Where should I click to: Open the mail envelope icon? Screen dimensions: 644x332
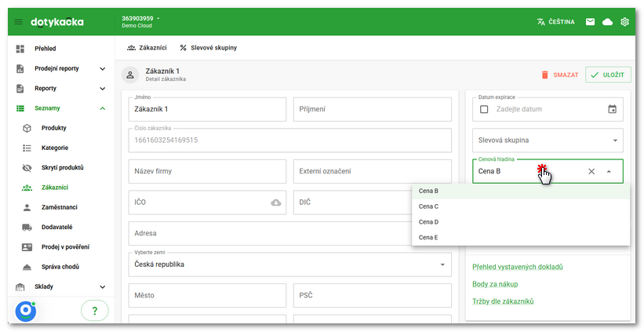[x=590, y=22]
